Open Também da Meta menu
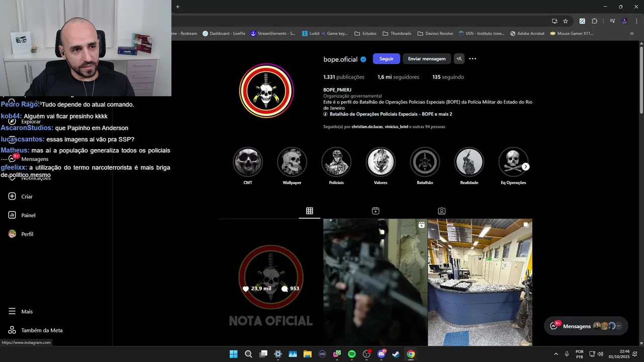644x362 pixels. 42,330
